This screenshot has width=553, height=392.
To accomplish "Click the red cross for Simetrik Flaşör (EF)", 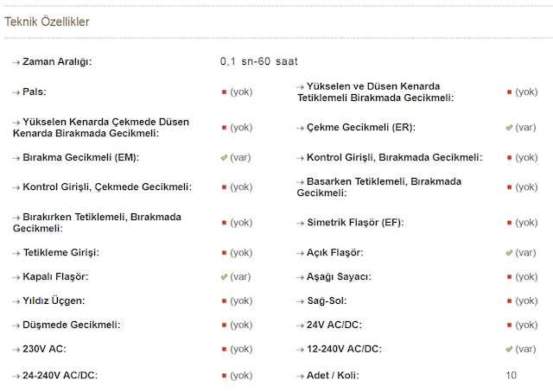I will (x=509, y=223).
